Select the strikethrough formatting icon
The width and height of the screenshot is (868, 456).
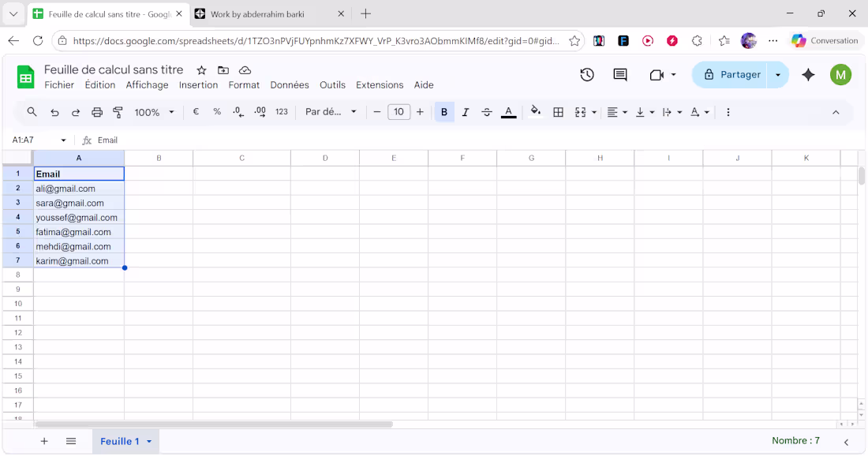486,111
